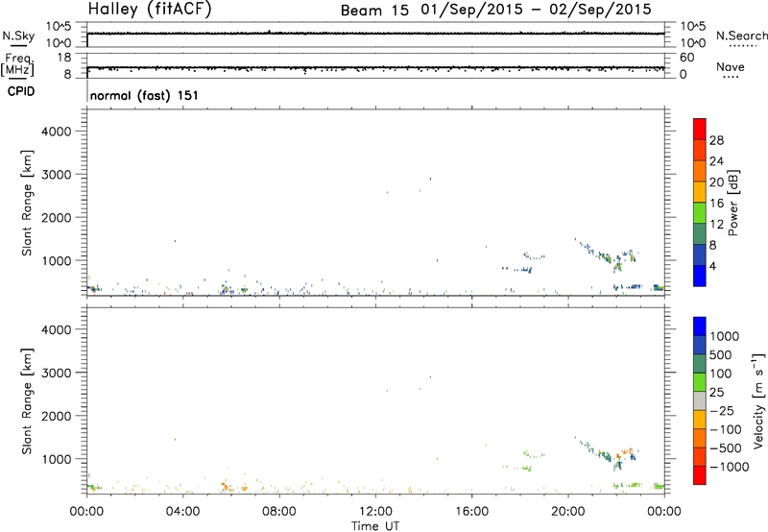Click the "4000" tick of power panel
Image resolution: width=768 pixels, height=532 pixels.
pyautogui.click(x=56, y=132)
